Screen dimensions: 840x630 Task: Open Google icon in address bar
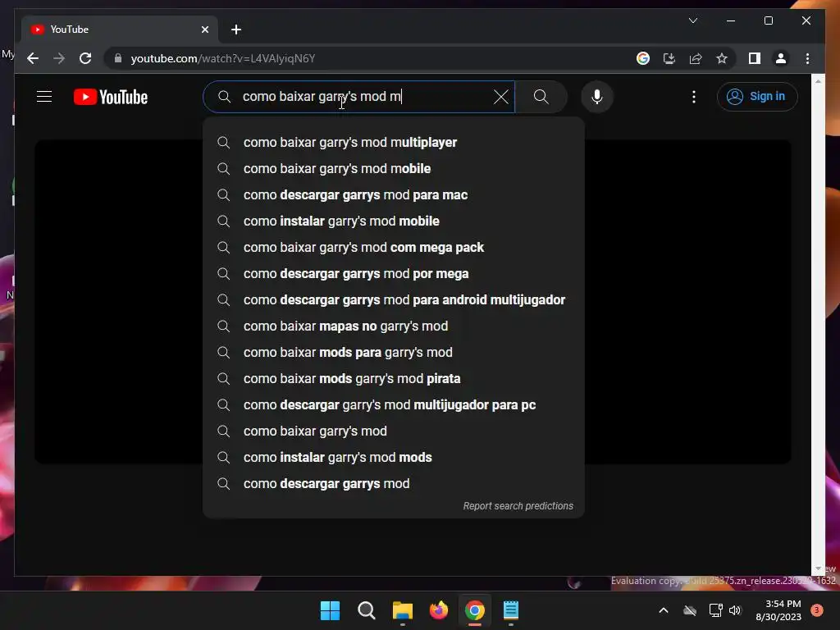(x=643, y=58)
